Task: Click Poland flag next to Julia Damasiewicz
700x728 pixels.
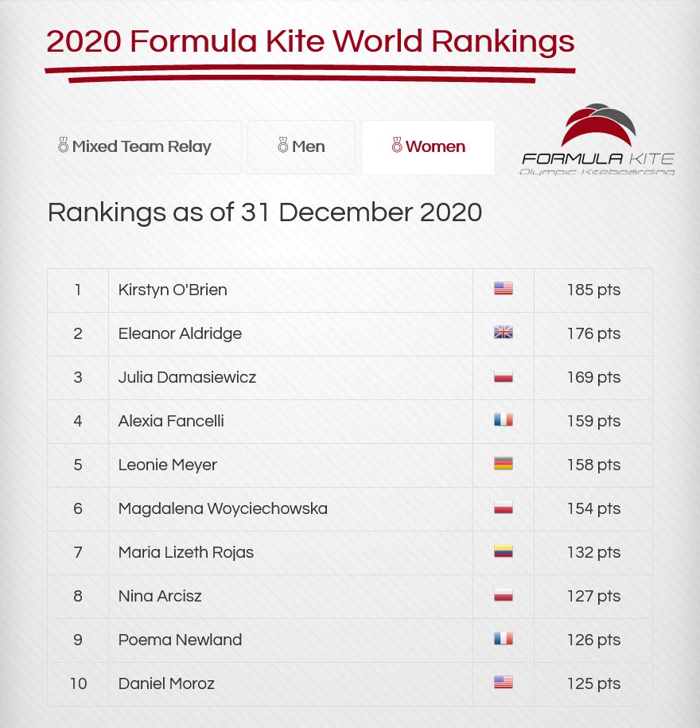Action: pyautogui.click(x=504, y=376)
